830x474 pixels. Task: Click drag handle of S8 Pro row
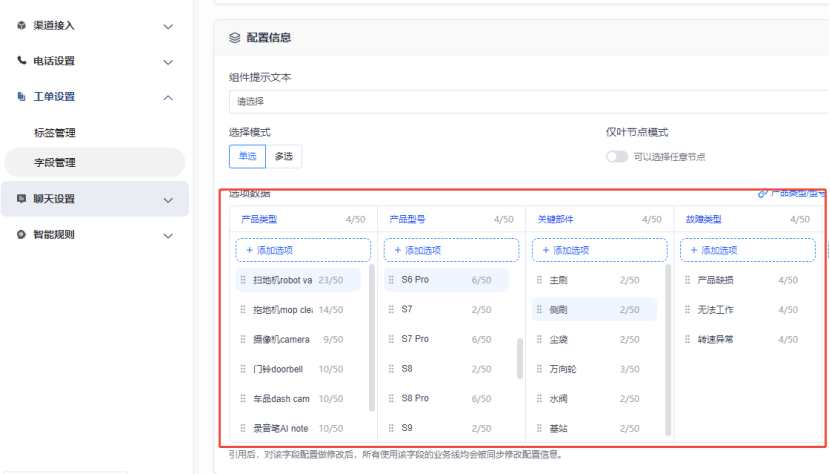391,398
